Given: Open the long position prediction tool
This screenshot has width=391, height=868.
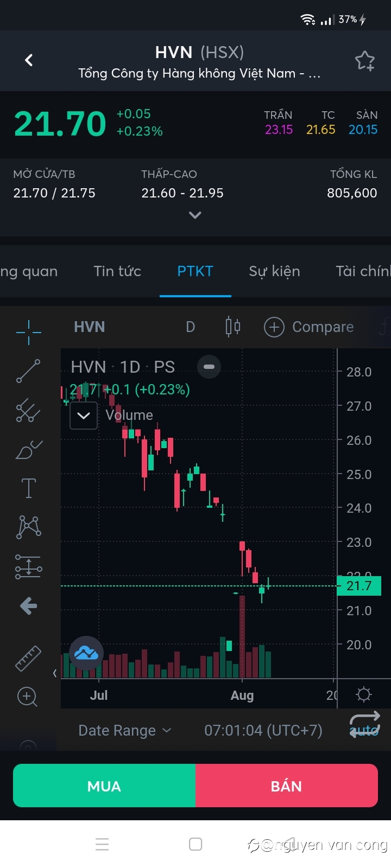Looking at the screenshot, I should tap(29, 566).
